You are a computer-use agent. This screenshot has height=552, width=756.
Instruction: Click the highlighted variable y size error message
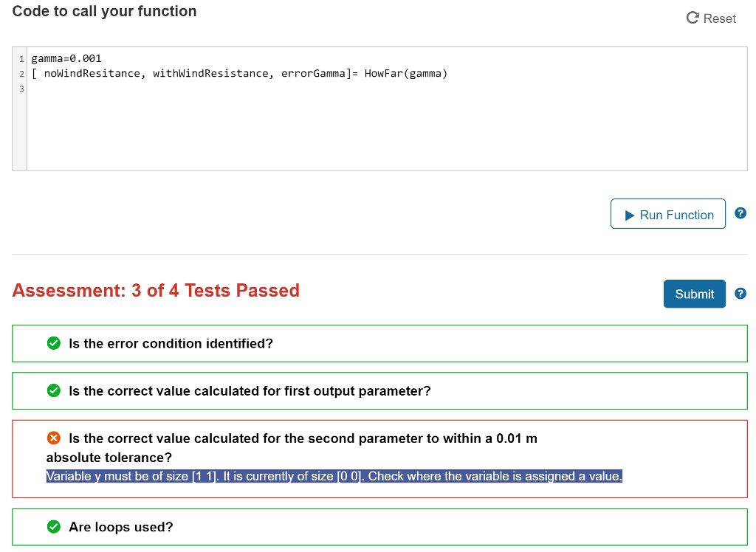point(334,476)
